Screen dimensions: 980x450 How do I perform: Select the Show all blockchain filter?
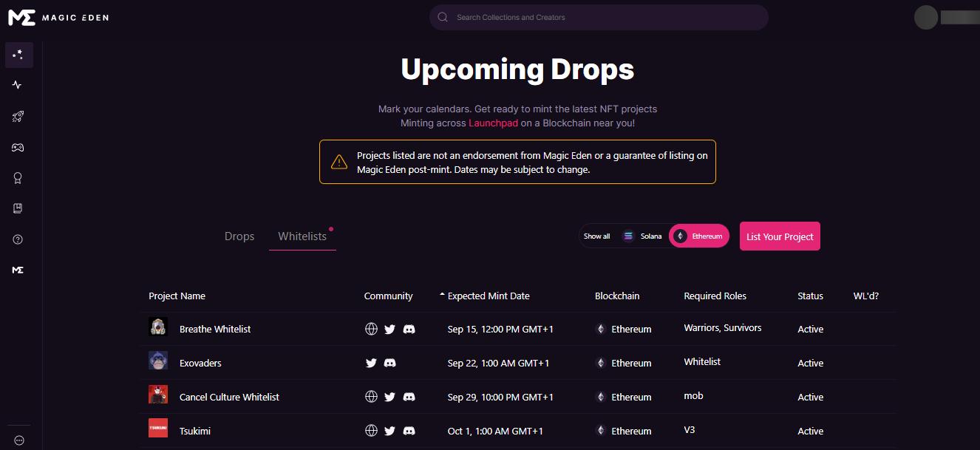coord(597,236)
